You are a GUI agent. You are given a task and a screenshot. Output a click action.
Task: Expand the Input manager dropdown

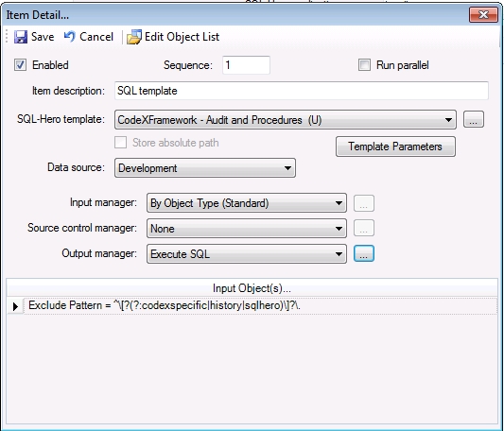[247, 203]
